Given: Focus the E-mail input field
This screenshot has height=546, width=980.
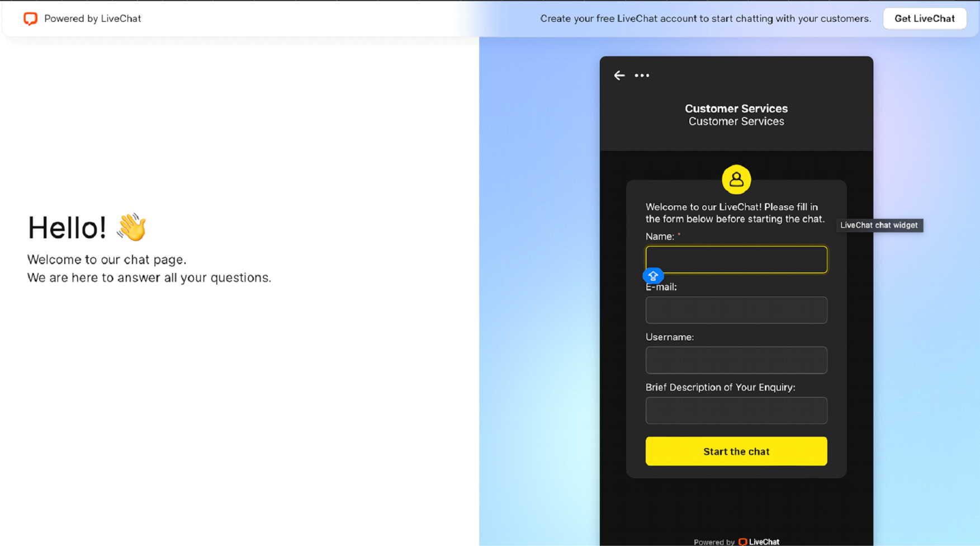Looking at the screenshot, I should [x=736, y=310].
